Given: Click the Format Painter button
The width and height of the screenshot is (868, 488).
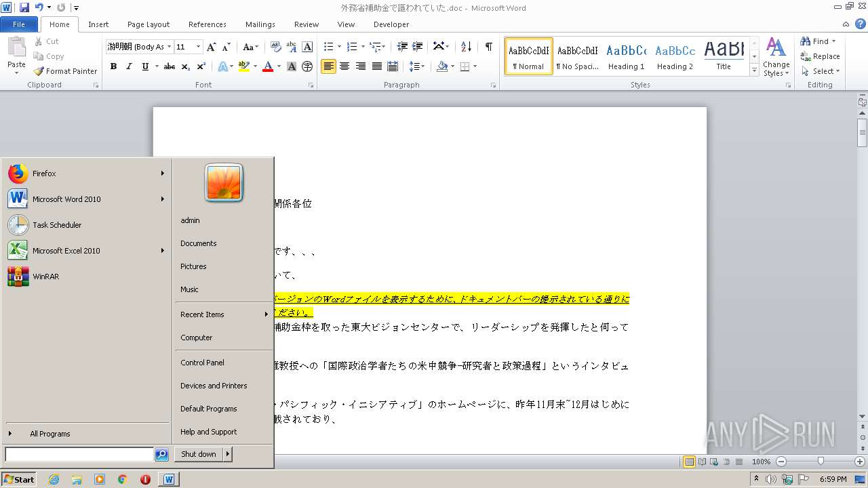Looking at the screenshot, I should (66, 71).
